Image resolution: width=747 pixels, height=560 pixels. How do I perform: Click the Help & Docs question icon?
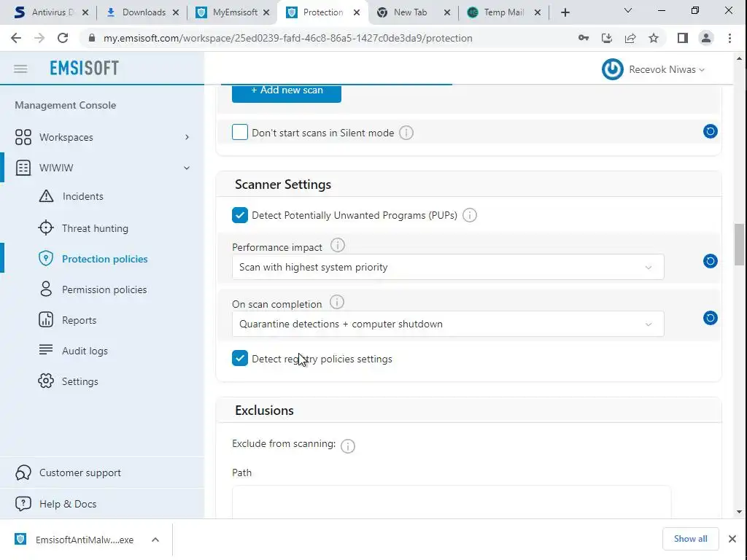coord(23,503)
